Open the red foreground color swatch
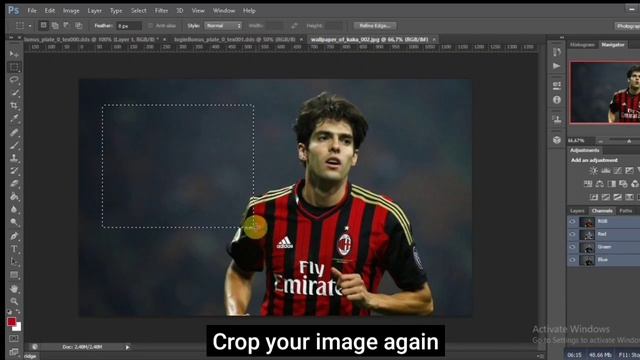 click(x=11, y=322)
